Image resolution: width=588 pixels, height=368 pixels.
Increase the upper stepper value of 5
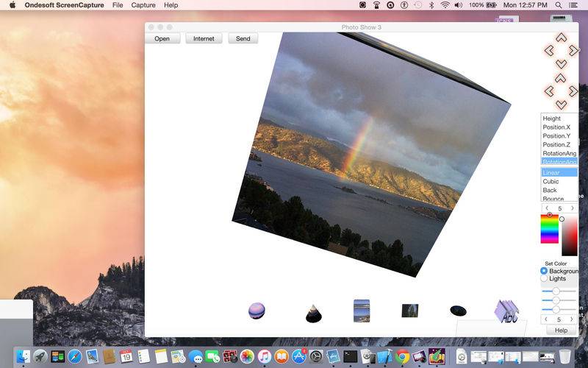pos(573,208)
